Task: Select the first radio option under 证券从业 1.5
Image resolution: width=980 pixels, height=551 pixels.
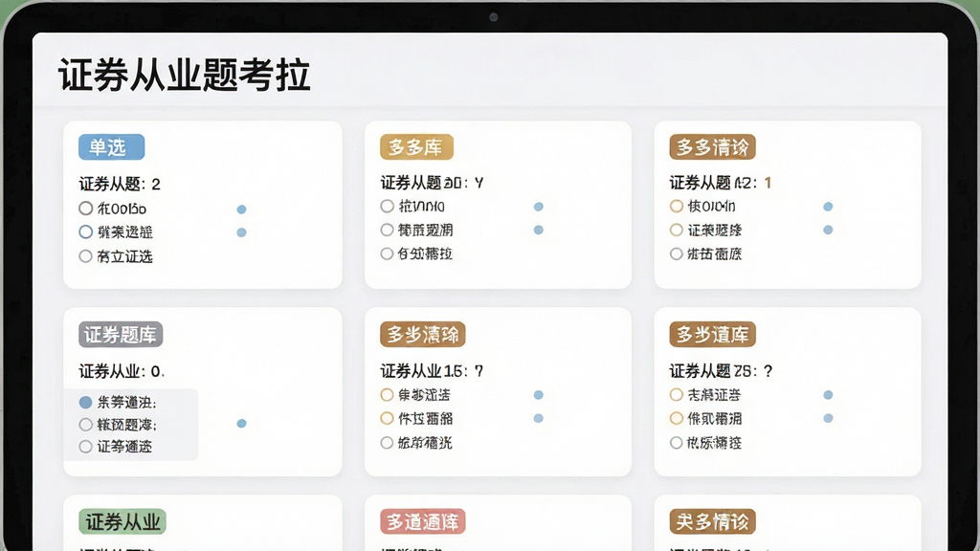Action: [387, 395]
